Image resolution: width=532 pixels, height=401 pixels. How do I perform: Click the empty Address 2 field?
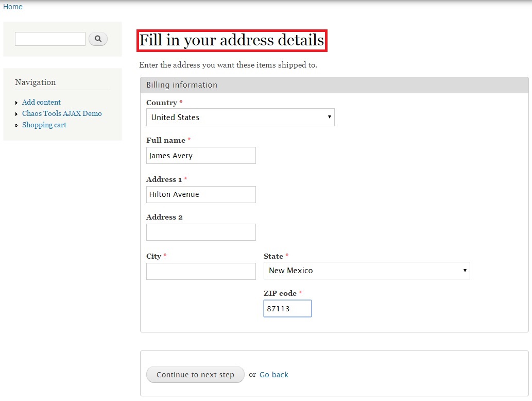[x=201, y=232]
